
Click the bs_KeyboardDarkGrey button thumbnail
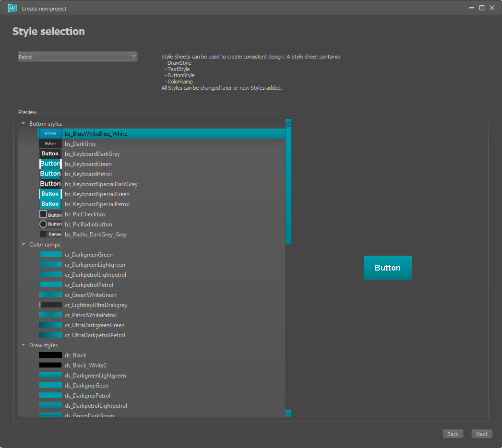(x=50, y=154)
